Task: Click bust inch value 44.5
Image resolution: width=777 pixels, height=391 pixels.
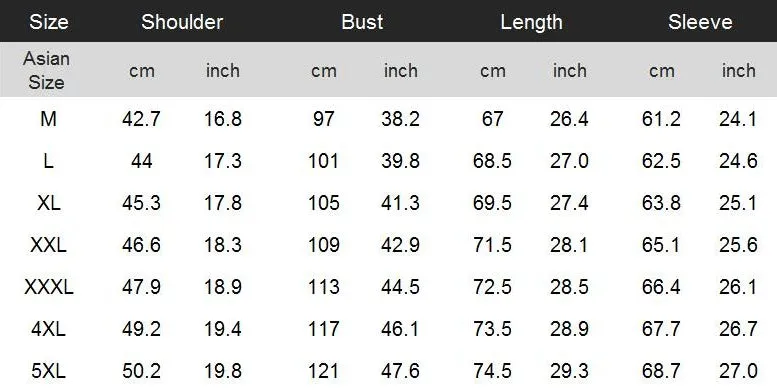Action: pos(400,287)
